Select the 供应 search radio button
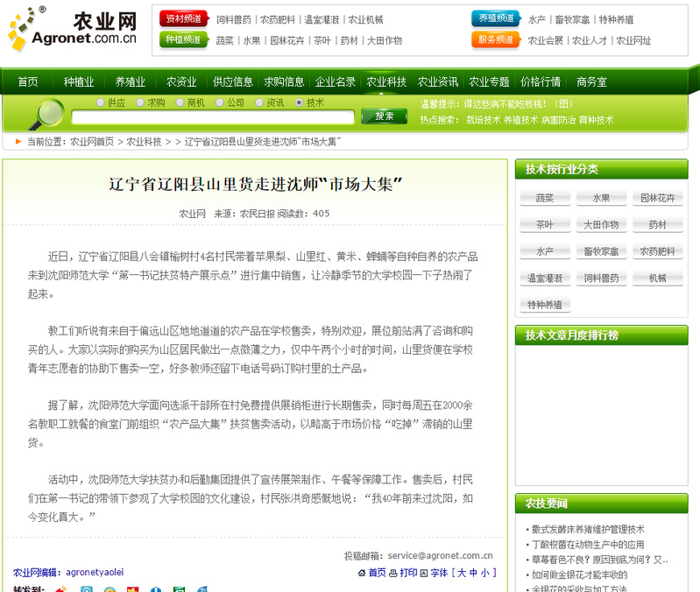The image size is (700, 592). coord(101,102)
